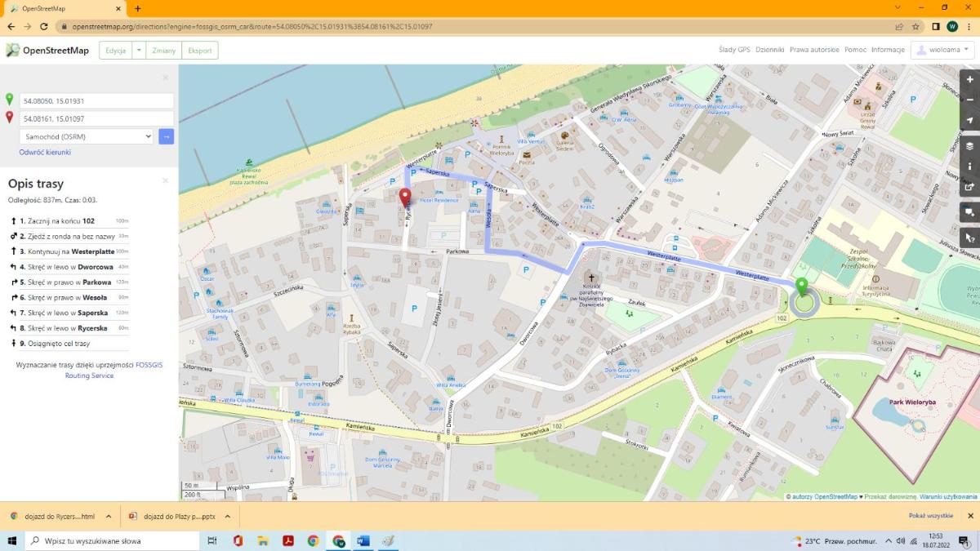
Task: Click the red destination marker on map
Action: point(404,198)
